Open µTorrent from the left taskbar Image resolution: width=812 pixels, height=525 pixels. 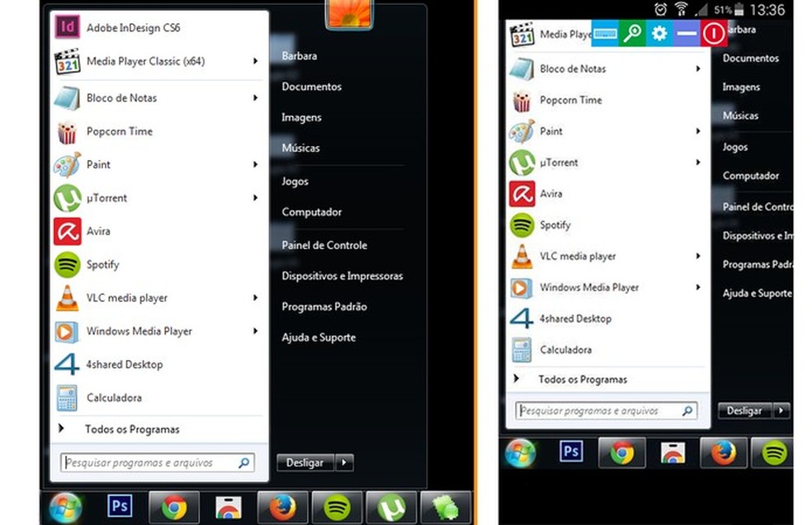pos(391,508)
